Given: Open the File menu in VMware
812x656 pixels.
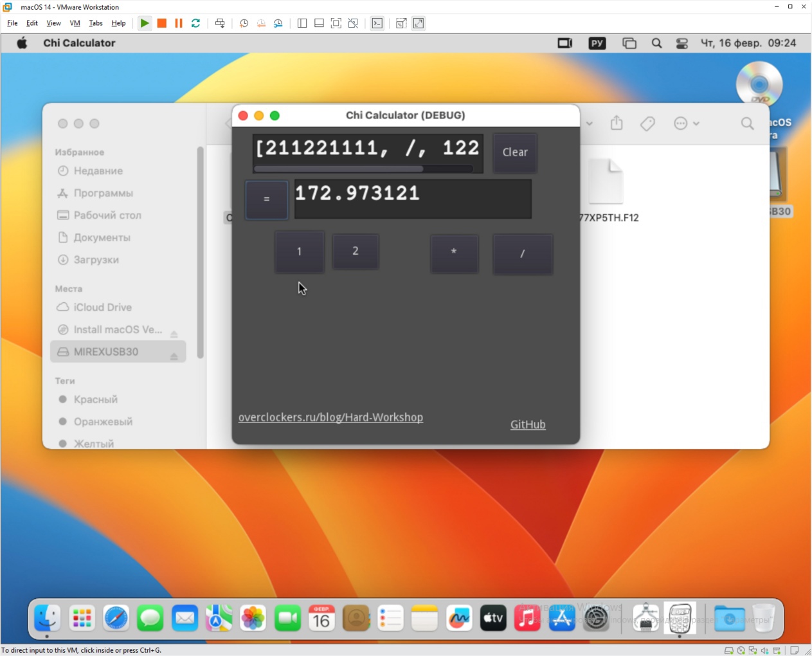Looking at the screenshot, I should click(12, 23).
